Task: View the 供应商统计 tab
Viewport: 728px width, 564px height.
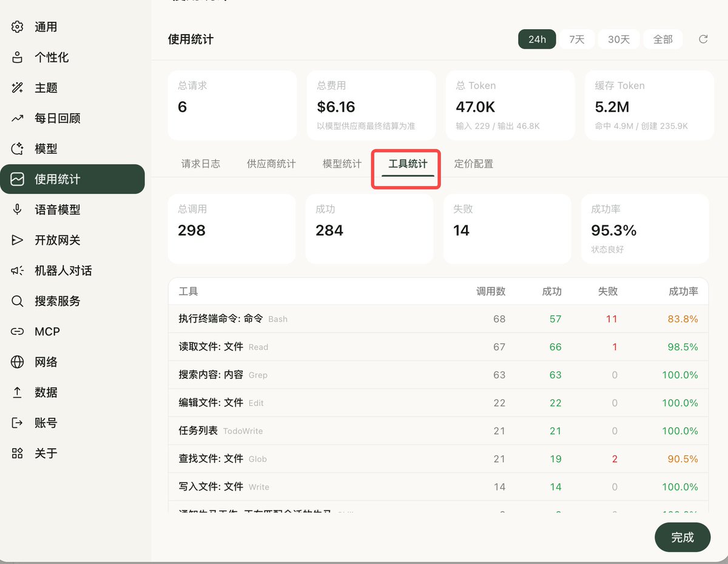Action: pos(271,163)
